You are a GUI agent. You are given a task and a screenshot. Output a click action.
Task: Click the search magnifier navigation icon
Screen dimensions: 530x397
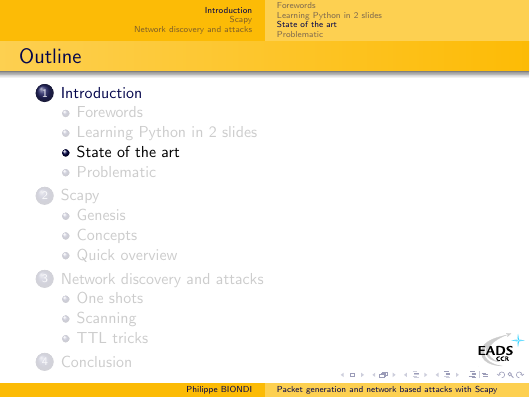pyautogui.click(x=511, y=375)
